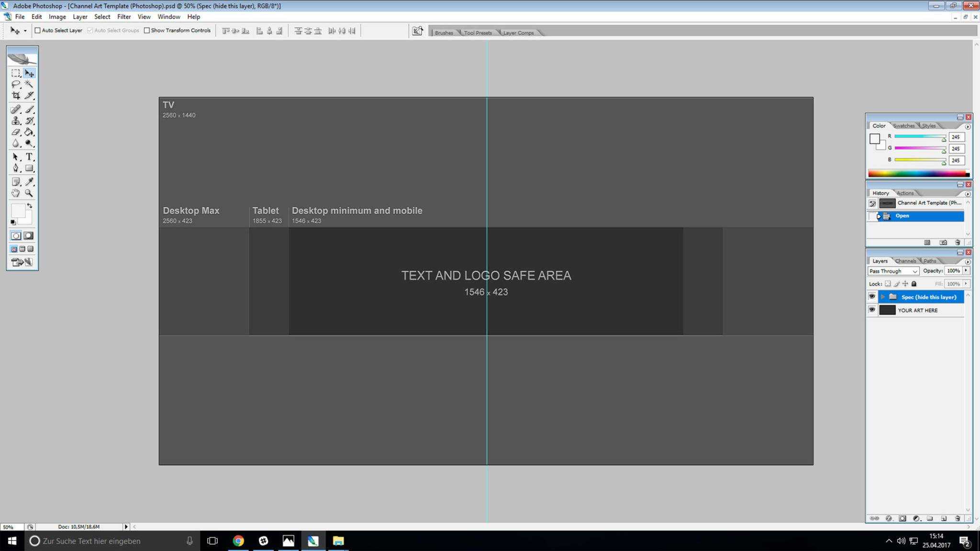980x551 pixels.
Task: Toggle visibility of Spec hide this layer
Action: 872,297
